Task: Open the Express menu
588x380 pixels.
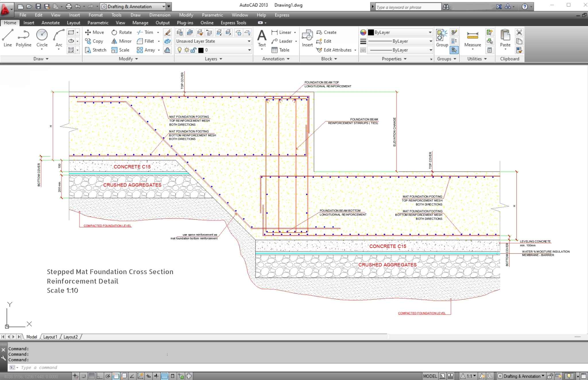Action: tap(282, 15)
